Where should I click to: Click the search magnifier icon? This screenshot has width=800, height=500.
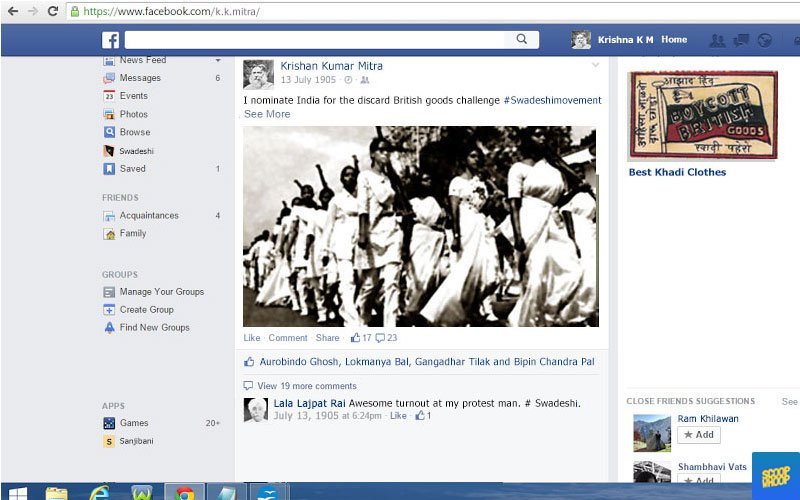point(521,39)
